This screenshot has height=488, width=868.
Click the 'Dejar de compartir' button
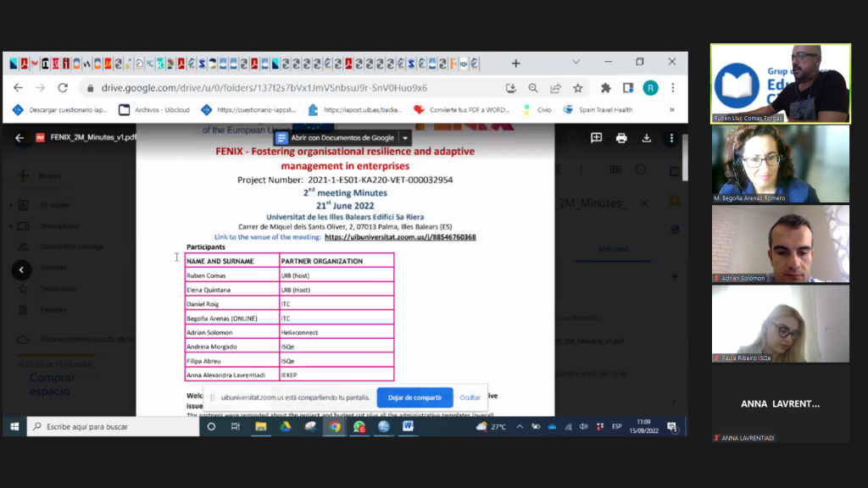click(415, 397)
